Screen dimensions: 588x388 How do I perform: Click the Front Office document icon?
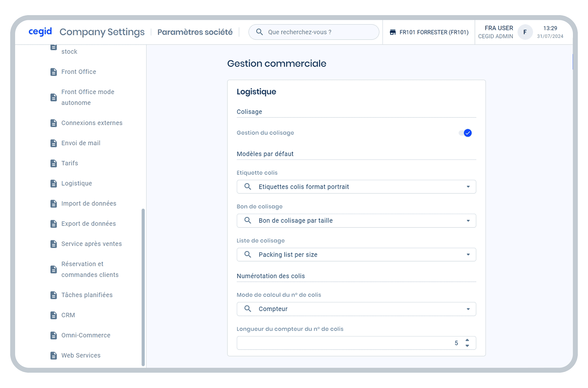pyautogui.click(x=54, y=72)
